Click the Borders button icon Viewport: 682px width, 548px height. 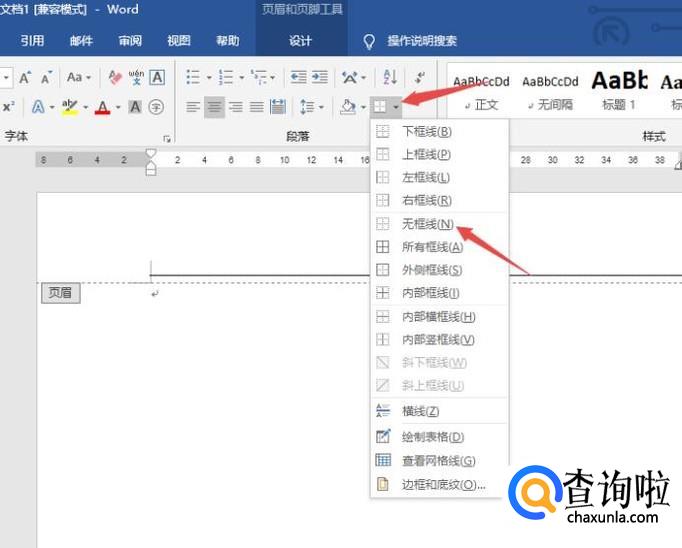click(x=380, y=107)
